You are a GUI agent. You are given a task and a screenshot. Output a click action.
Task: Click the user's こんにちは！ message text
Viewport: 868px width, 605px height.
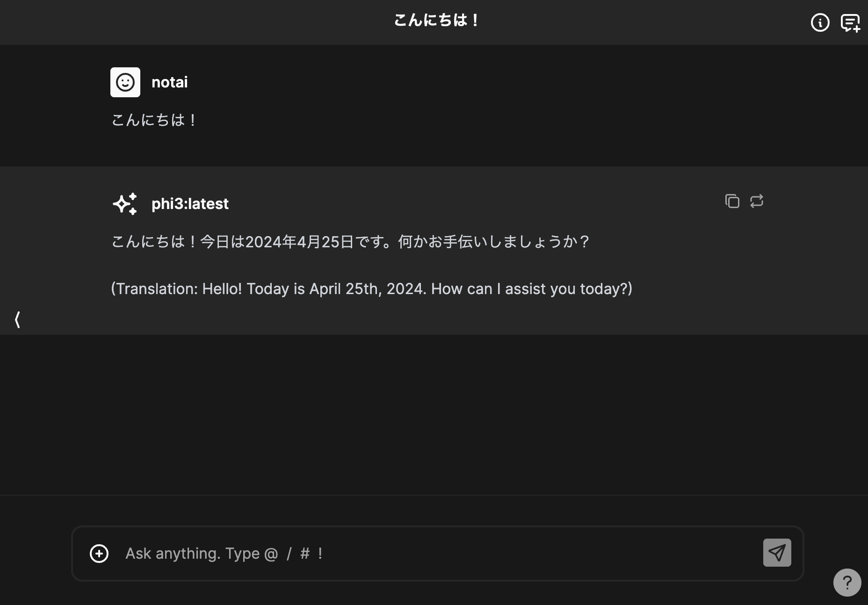tap(154, 120)
